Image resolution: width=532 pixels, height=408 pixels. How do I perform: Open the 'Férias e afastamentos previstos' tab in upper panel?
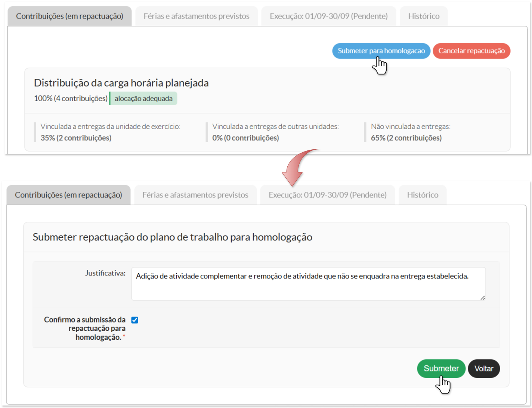click(196, 16)
